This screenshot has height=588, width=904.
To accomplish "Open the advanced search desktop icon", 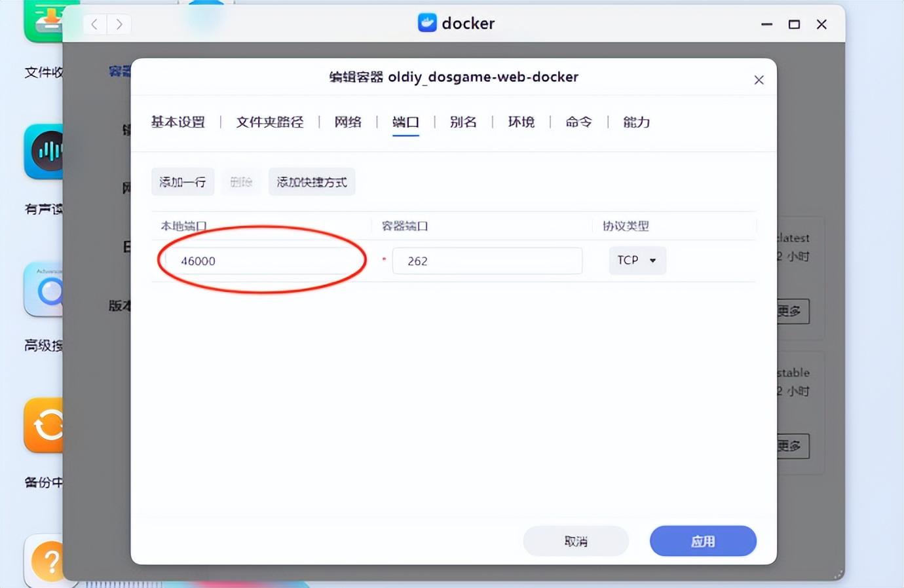I will tap(44, 289).
